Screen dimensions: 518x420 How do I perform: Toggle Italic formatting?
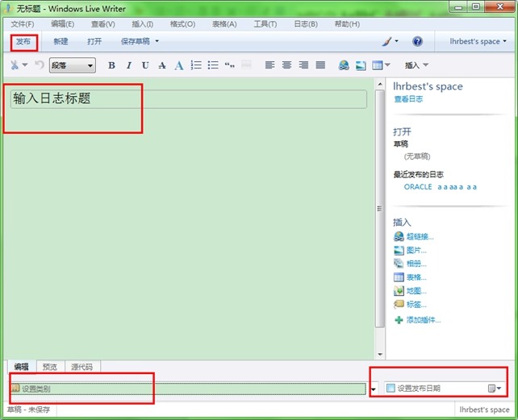click(129, 65)
